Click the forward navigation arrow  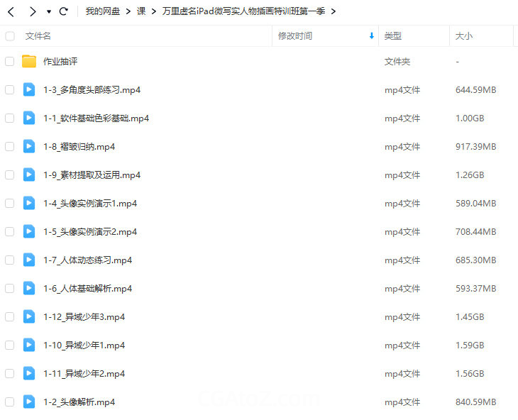32,11
